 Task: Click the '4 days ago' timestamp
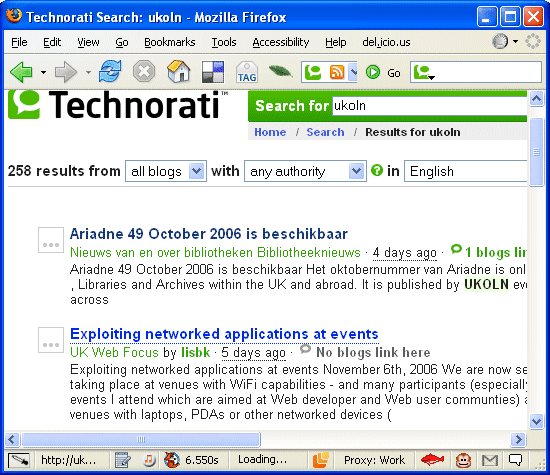point(405,253)
